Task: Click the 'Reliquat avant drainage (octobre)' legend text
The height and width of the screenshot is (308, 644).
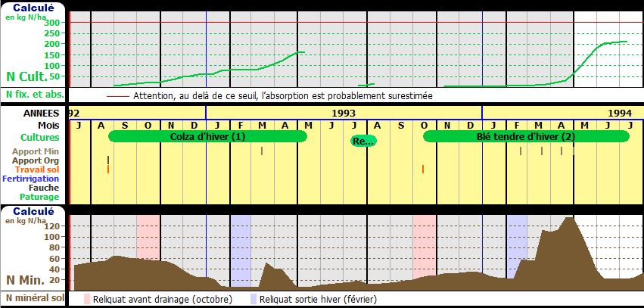Action: click(163, 299)
